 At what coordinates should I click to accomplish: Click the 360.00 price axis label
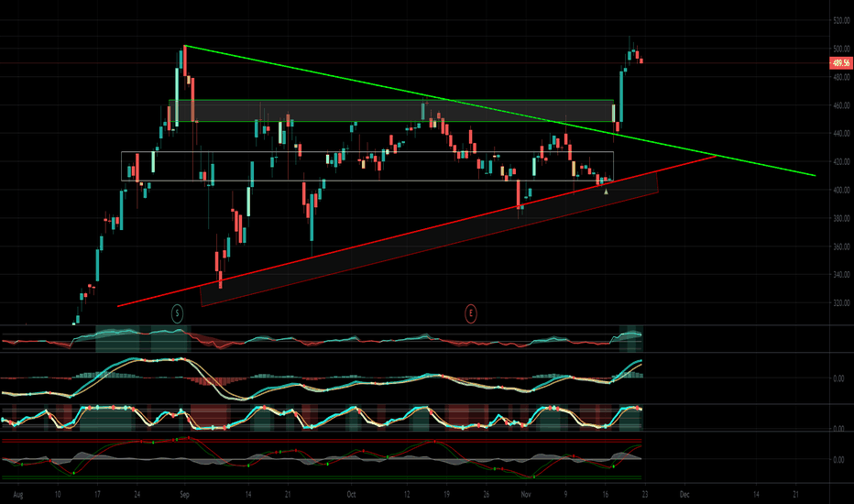[x=841, y=247]
